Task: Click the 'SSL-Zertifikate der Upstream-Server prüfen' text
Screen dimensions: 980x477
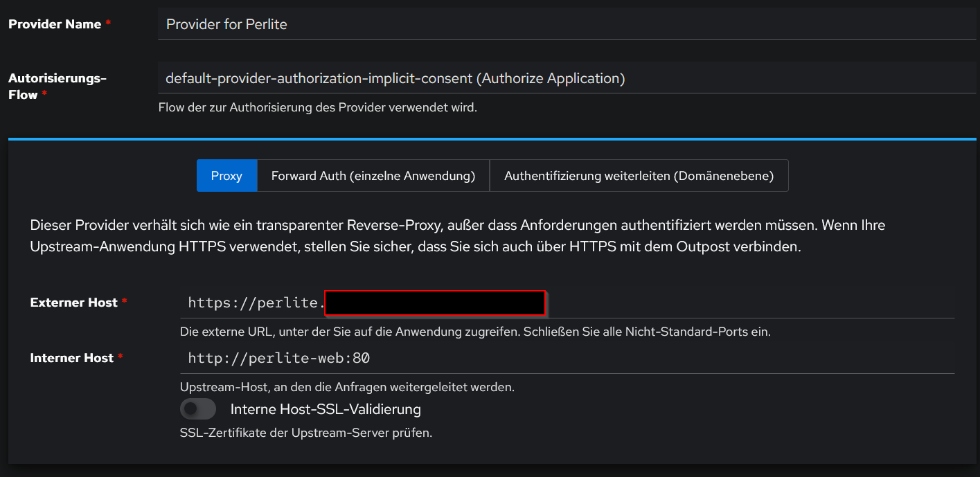Action: [x=305, y=433]
